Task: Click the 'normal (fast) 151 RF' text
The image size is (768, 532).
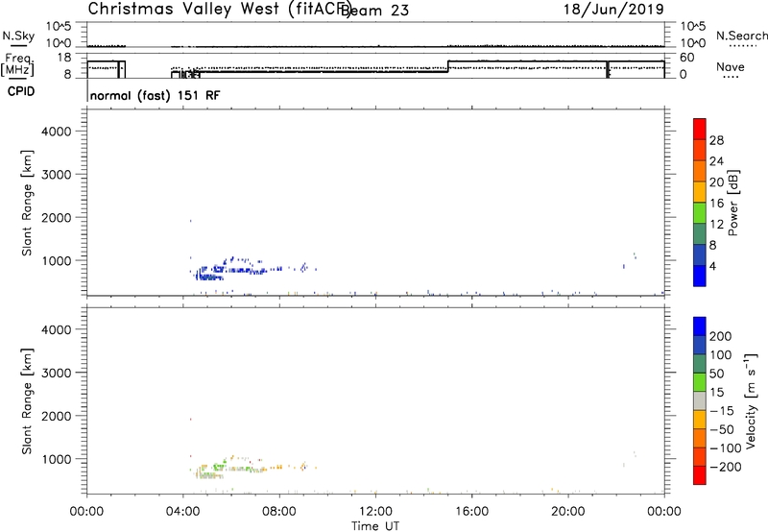Action: click(156, 95)
